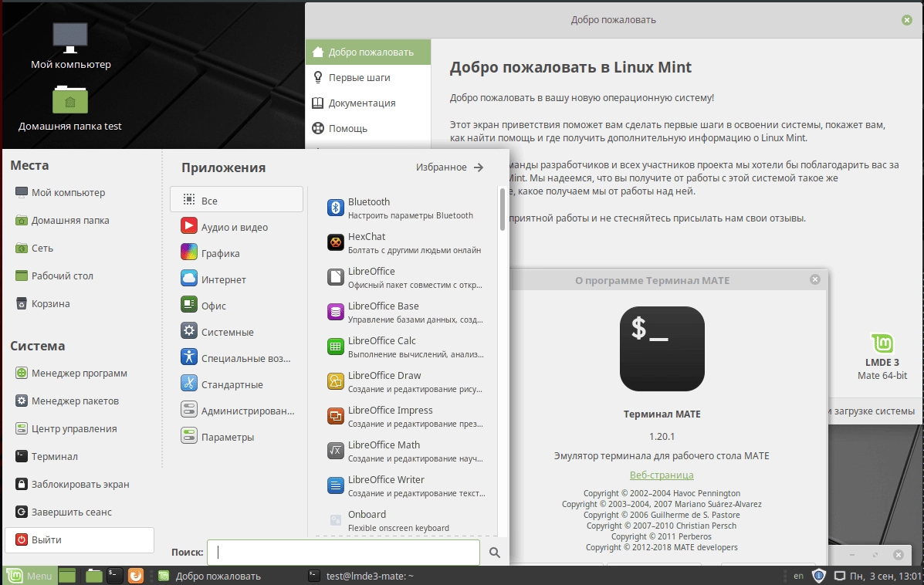Focus the Поиск search field
Screen dimensions: 924x585
(344, 552)
